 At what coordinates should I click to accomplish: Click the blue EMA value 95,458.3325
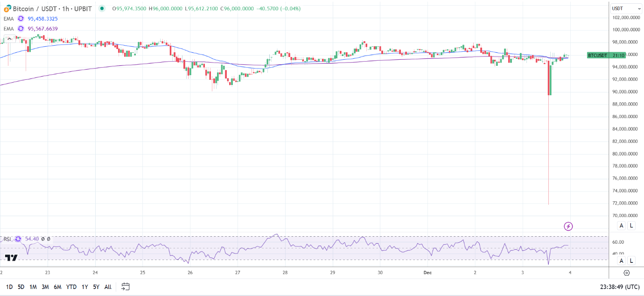43,19
